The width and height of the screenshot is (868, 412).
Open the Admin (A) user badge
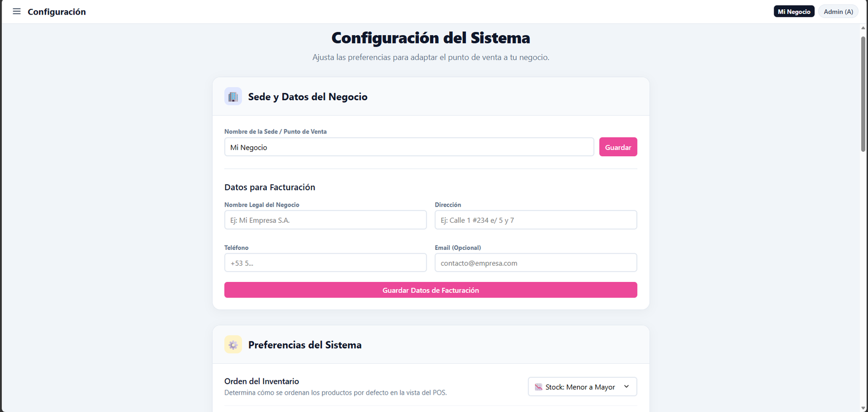[x=838, y=11]
